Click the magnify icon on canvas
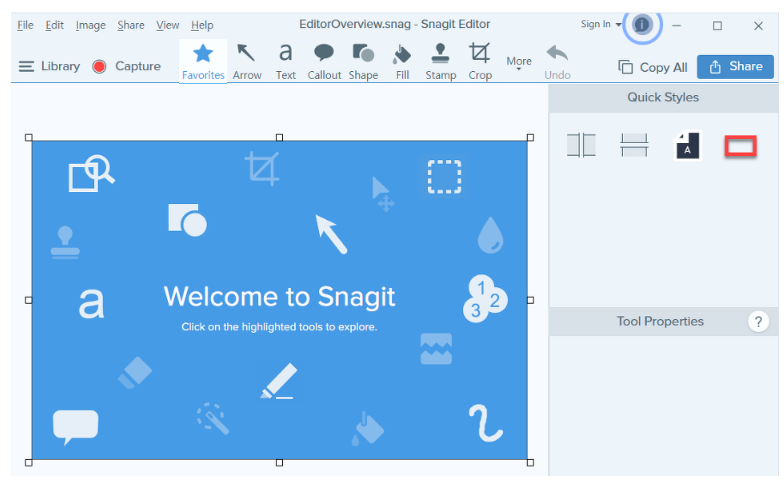784x486 pixels. tap(91, 173)
